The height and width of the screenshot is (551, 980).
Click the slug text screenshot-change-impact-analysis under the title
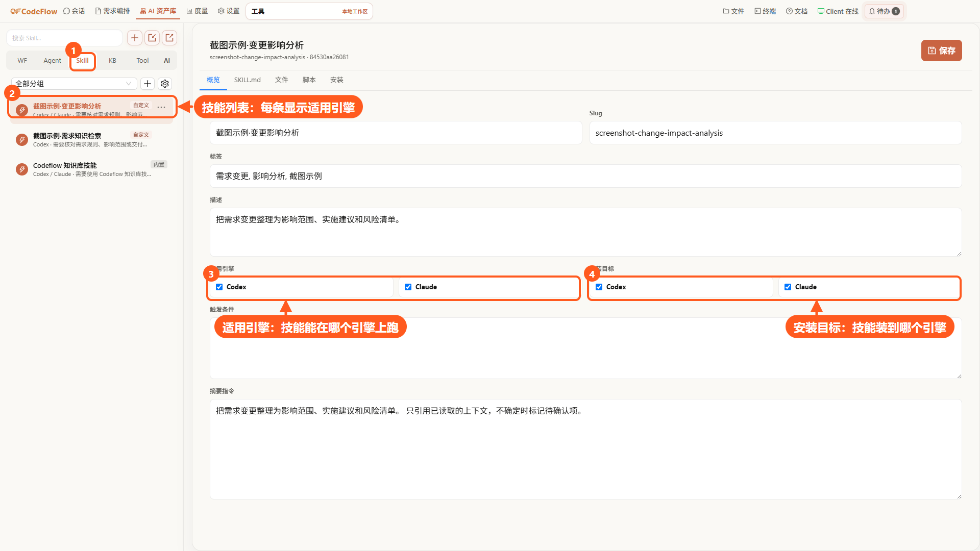(257, 57)
